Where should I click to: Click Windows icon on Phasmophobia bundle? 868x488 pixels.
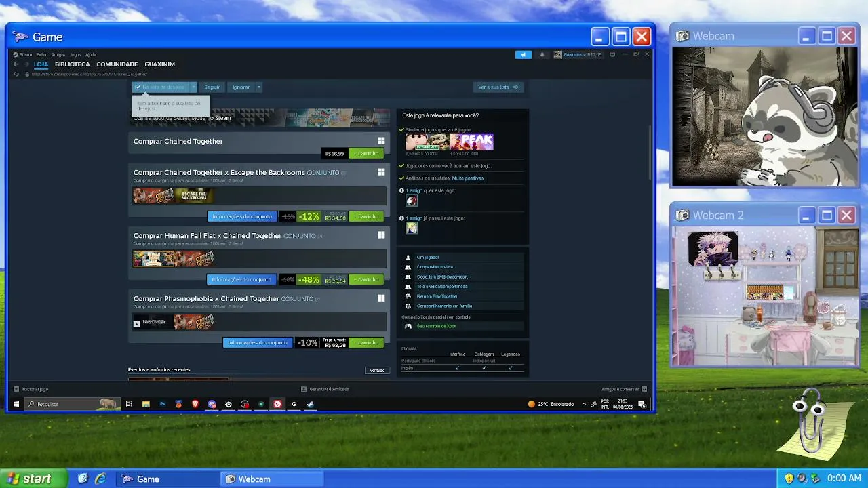[381, 298]
